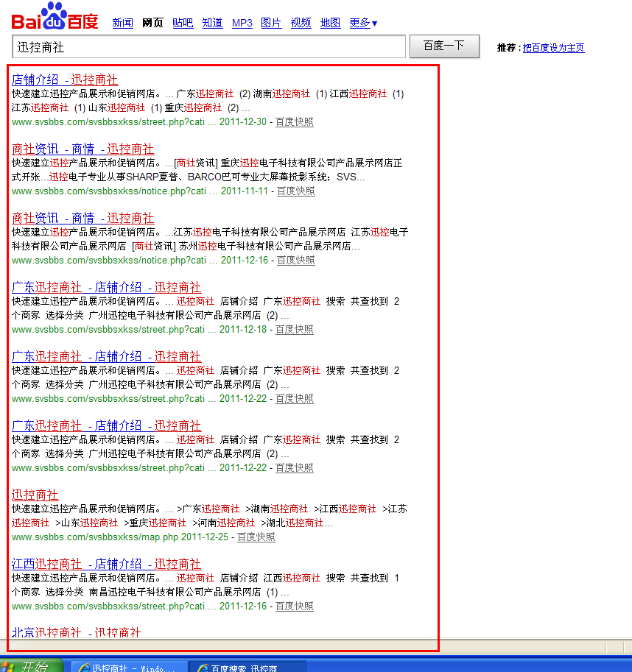Click URL text www.svsbbs.com/svsbbsxkss/map.php
Screen dimensions: 632x672
95,537
